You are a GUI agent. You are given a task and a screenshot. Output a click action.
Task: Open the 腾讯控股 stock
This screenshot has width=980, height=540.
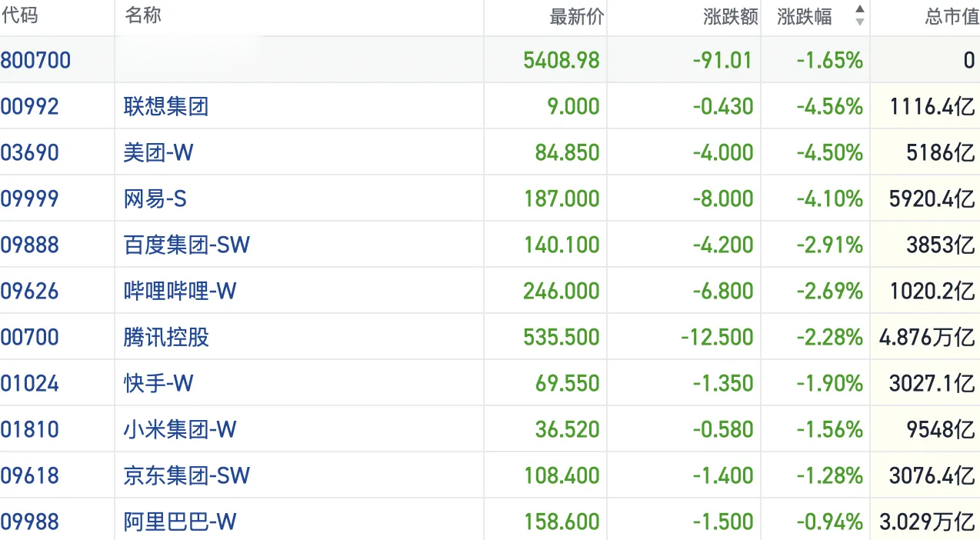pos(166,337)
